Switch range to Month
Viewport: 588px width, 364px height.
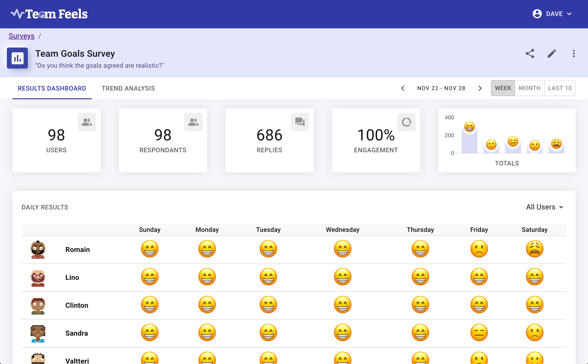[x=529, y=88]
